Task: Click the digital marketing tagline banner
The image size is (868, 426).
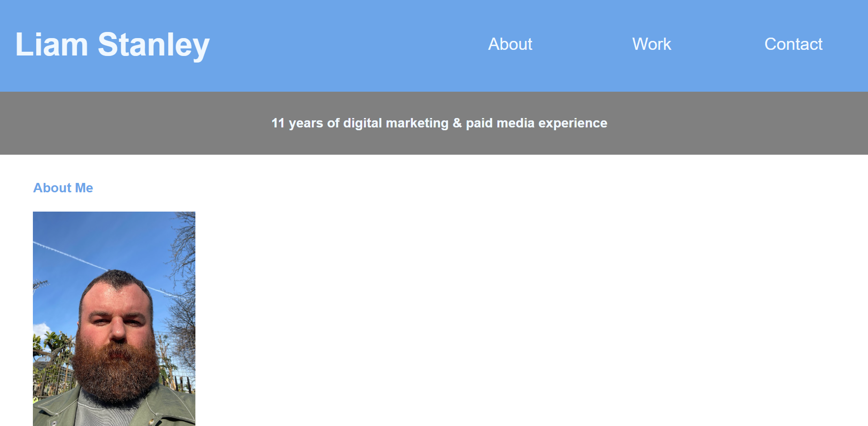Action: [x=439, y=123]
